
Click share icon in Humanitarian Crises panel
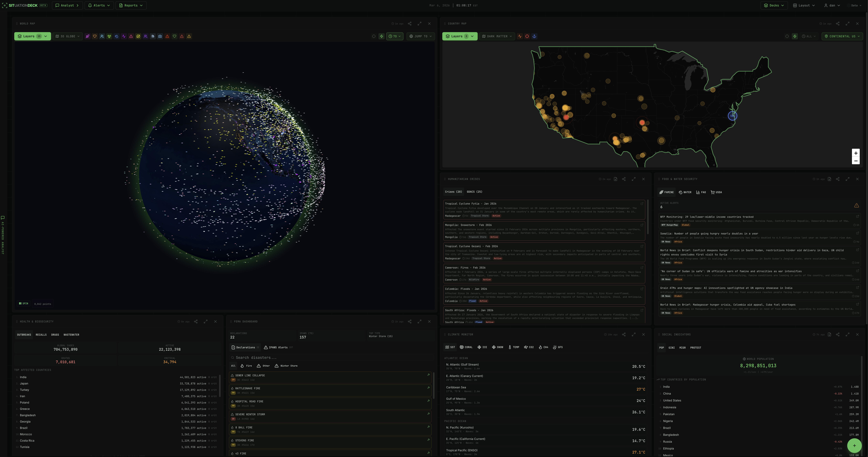pos(624,179)
